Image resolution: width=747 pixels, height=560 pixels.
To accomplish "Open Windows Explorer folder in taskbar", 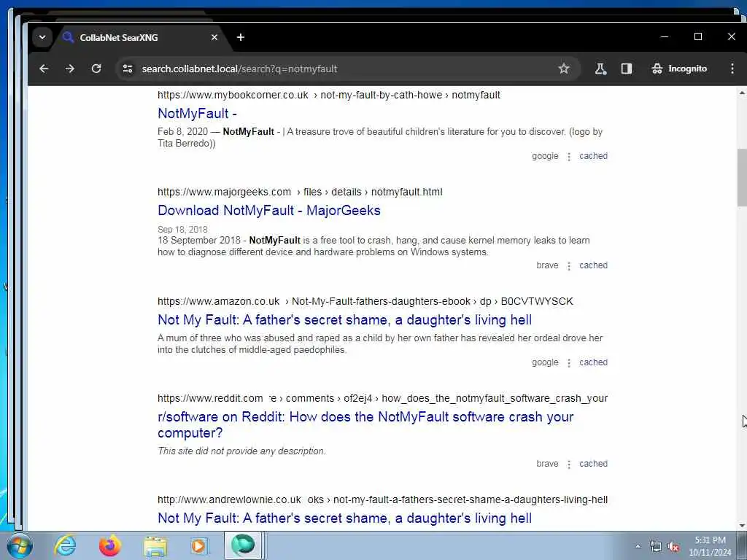I will [155, 546].
